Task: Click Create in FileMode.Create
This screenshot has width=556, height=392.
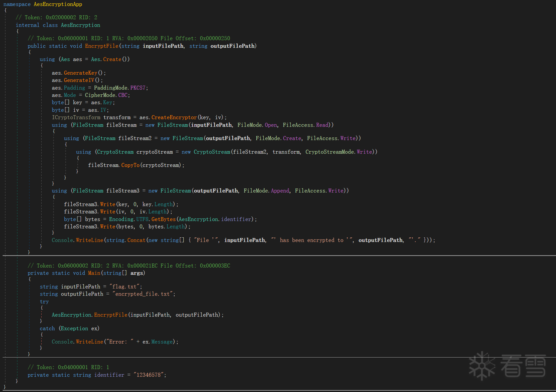Action: tap(292, 139)
